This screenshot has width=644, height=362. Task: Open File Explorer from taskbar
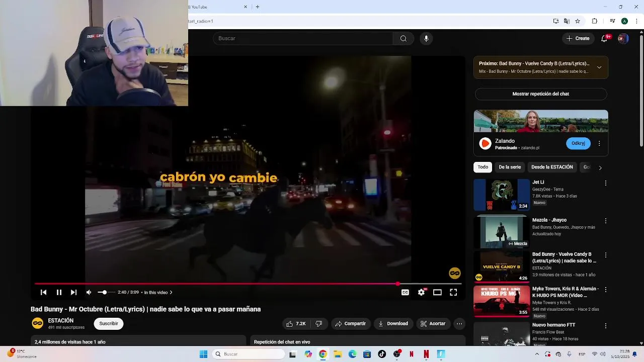click(338, 354)
